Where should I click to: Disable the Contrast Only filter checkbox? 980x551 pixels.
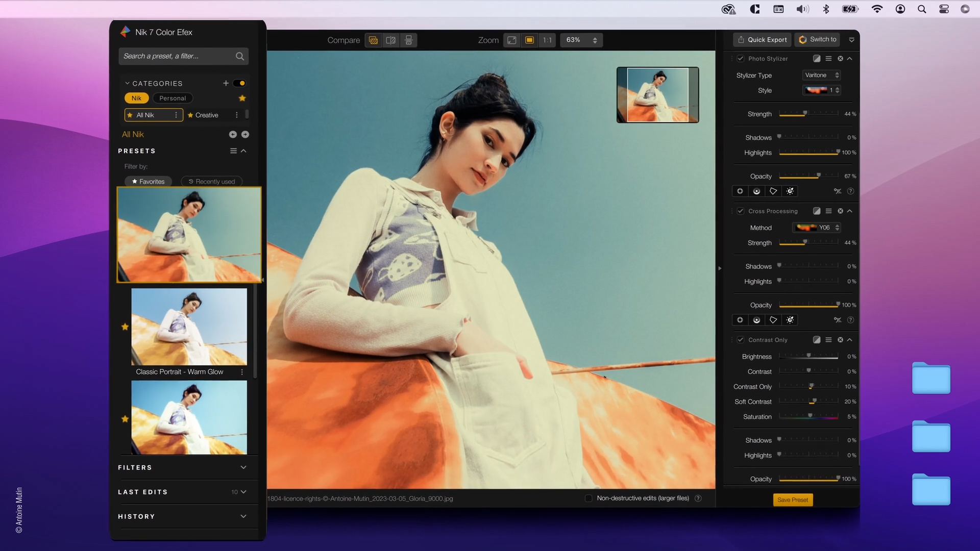[x=741, y=340]
